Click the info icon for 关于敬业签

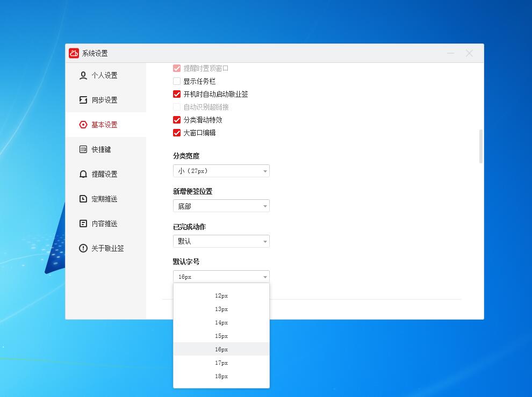[x=83, y=248]
